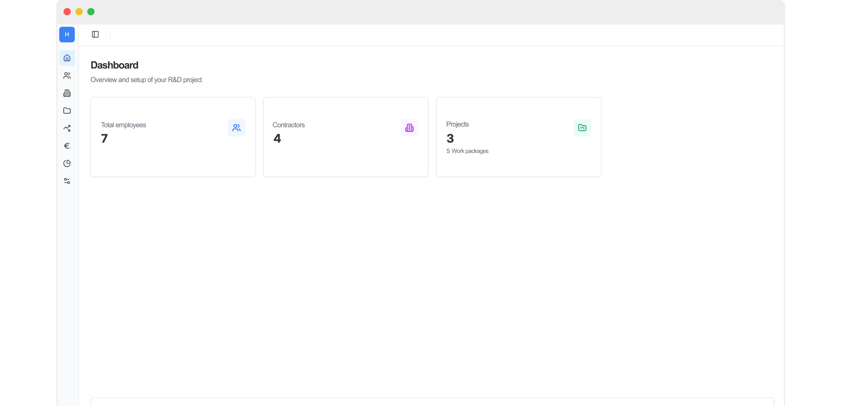
Task: Open the trend arrows sidebar icon
Action: pos(67,128)
